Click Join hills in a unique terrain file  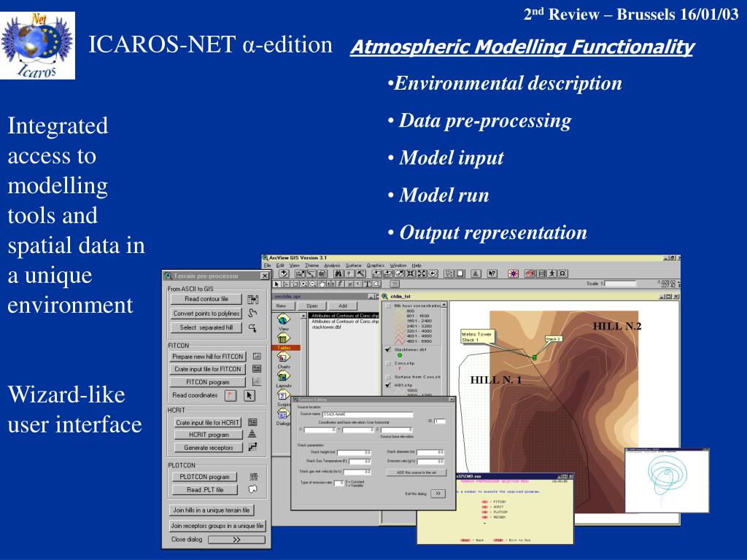point(212,510)
